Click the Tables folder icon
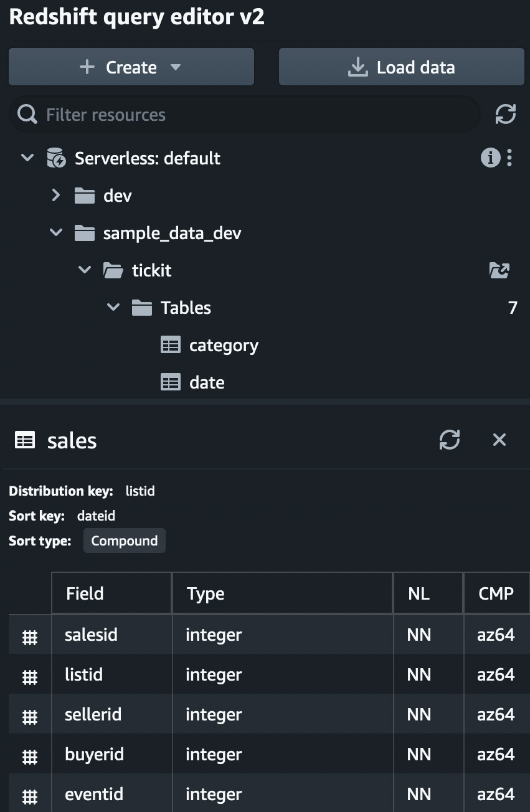 click(142, 308)
